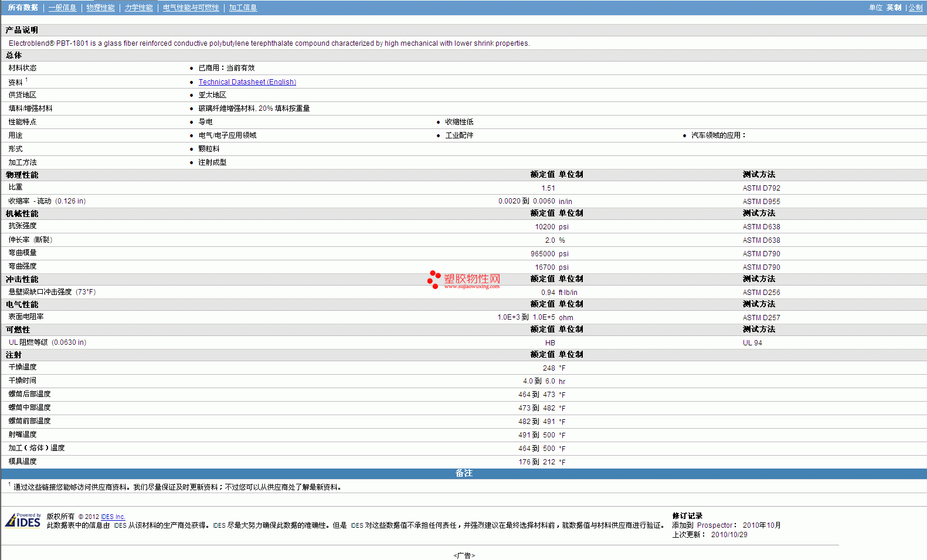
Task: Click the 备注 notes bar
Action: 464,474
